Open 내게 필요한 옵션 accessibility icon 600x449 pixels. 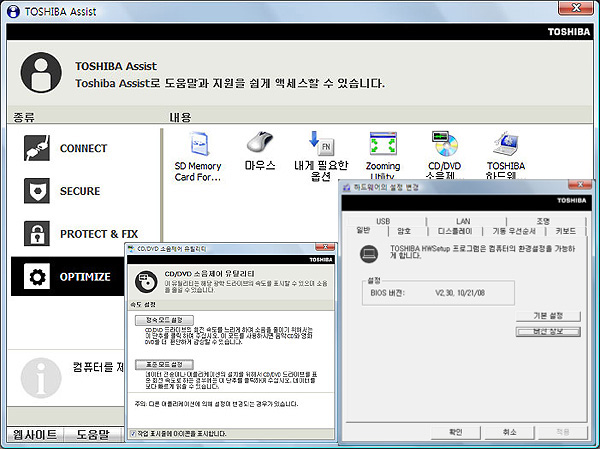(x=321, y=157)
